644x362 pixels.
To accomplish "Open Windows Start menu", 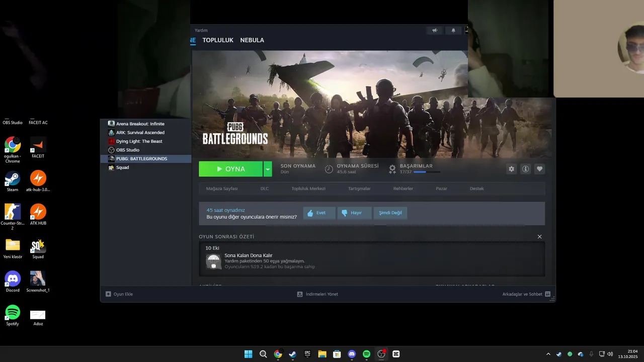I will coord(248,354).
